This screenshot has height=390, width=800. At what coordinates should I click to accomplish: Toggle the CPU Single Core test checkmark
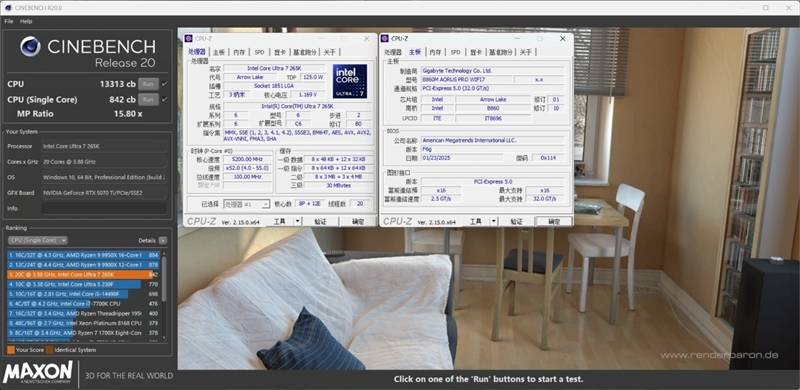pos(164,100)
